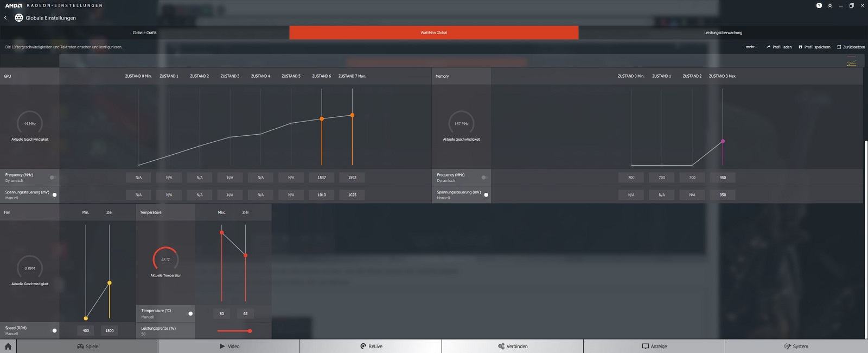This screenshot has height=353, width=868.
Task: Click GPU frequency field showing 1592
Action: (352, 178)
